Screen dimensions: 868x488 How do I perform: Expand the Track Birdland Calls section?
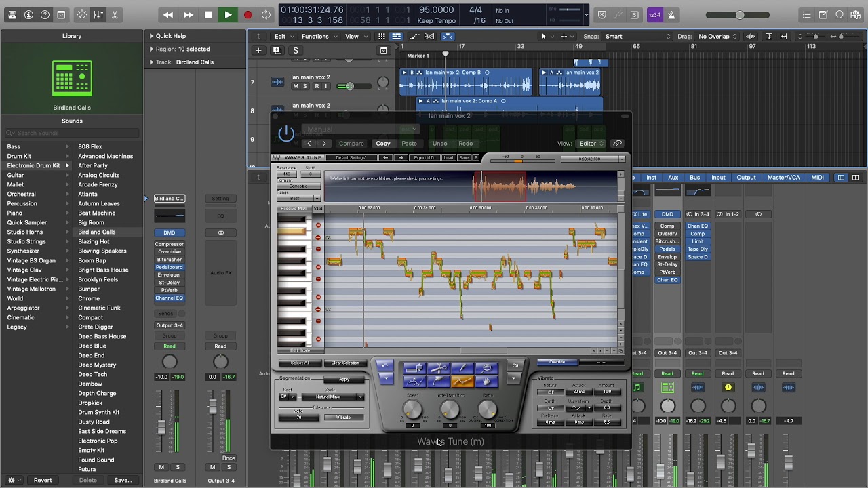click(152, 62)
